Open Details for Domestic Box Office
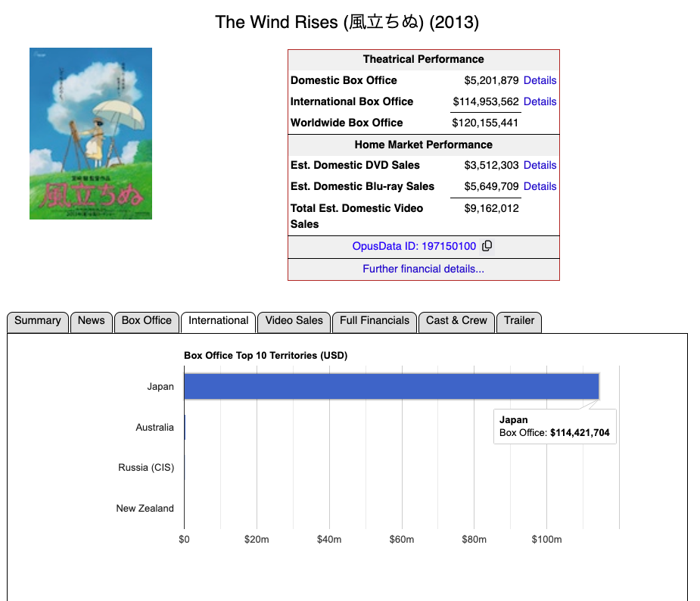The image size is (700, 601). [540, 80]
